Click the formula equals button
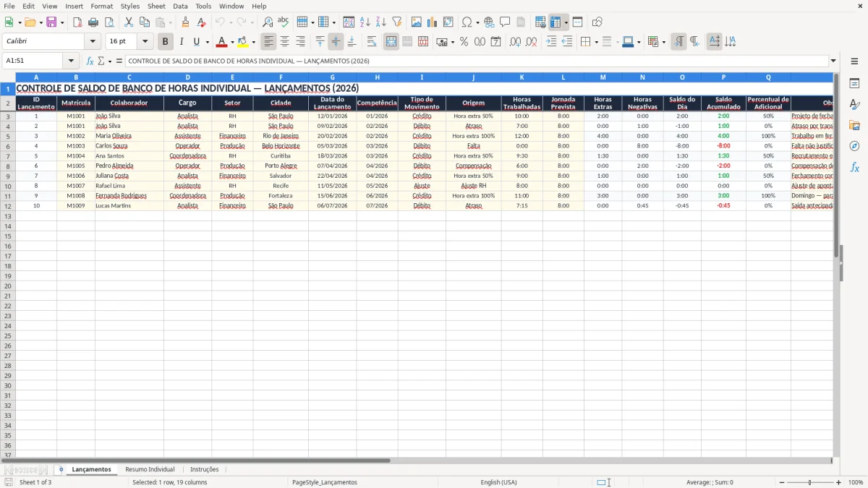Screen dimensions: 868x488 [x=119, y=61]
